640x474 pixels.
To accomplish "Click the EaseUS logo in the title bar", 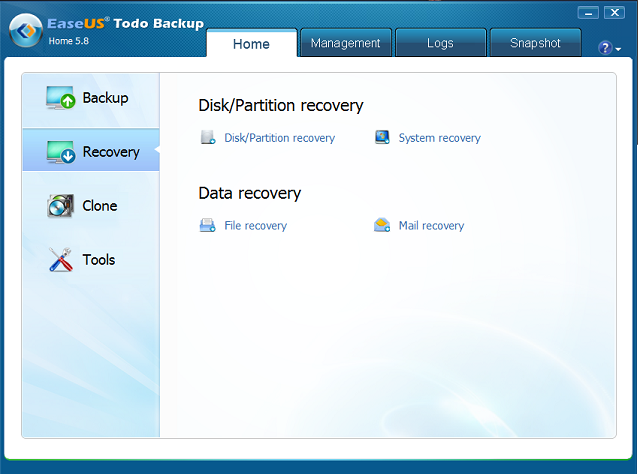I will 25,30.
